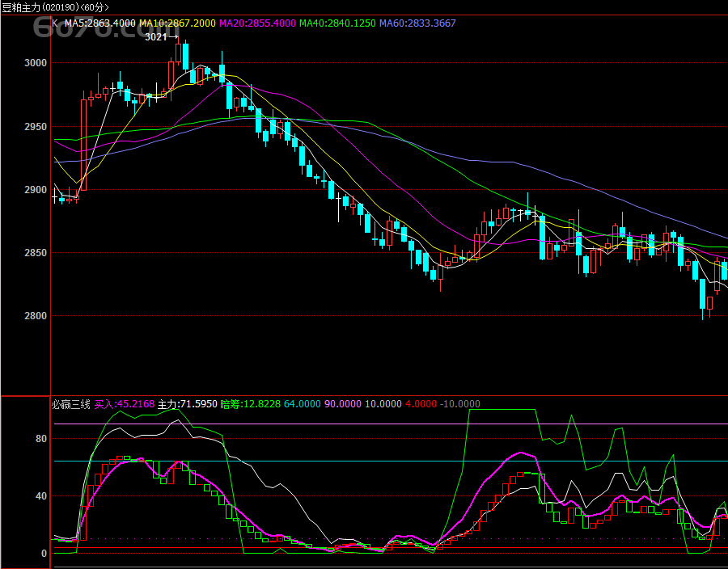Click the lowest cyan candlestick near 2800
Image resolution: width=728 pixels, height=569 pixels.
(x=702, y=293)
